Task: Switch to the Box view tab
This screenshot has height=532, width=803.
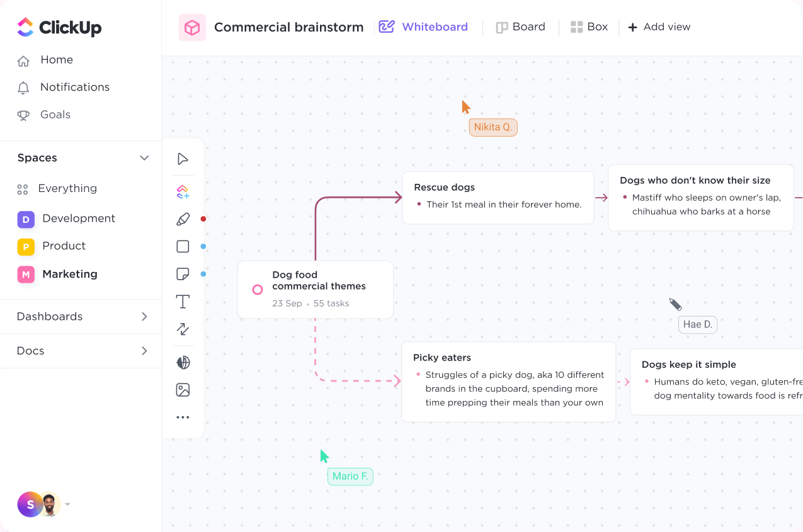Action: coord(589,27)
